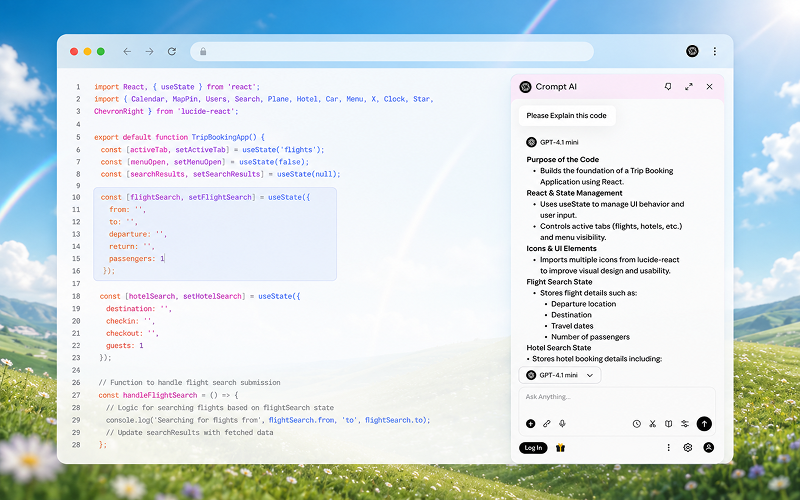Close the Crompt AI panel
The height and width of the screenshot is (500, 800).
(709, 87)
